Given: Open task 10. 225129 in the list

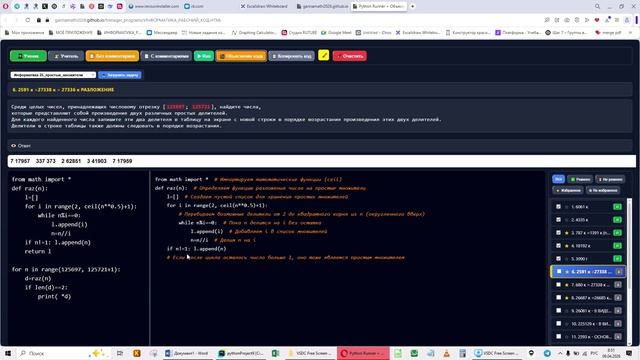Looking at the screenshot, I should [x=588, y=324].
